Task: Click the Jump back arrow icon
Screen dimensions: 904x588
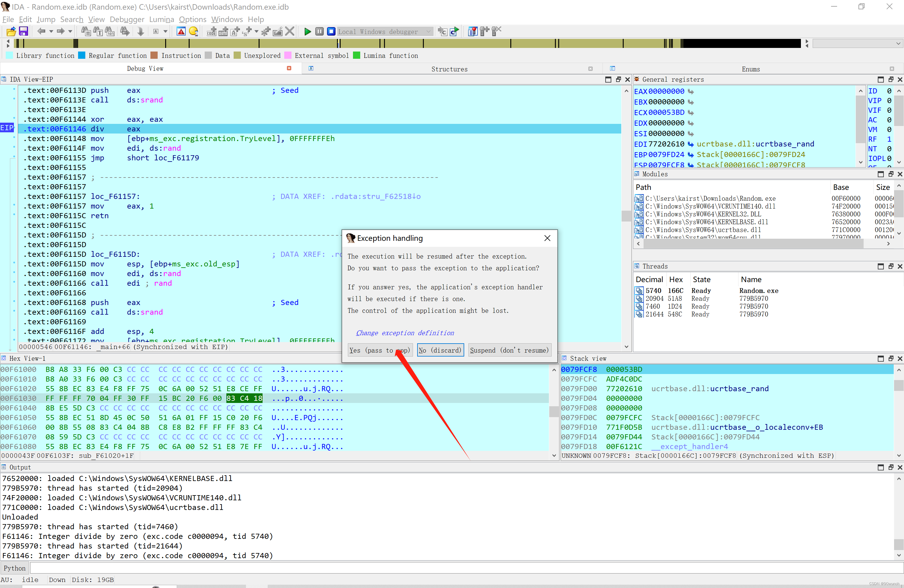Action: pos(41,32)
